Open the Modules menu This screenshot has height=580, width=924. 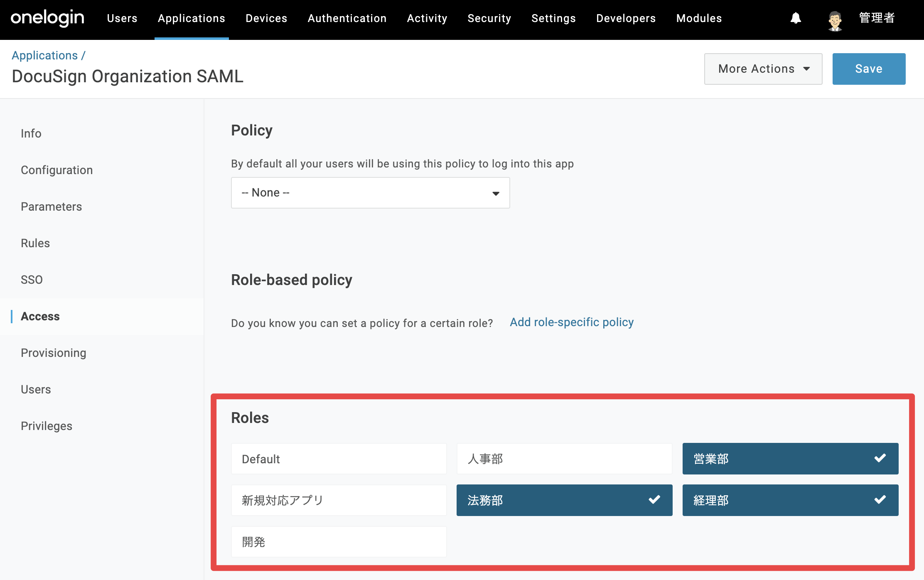699,18
